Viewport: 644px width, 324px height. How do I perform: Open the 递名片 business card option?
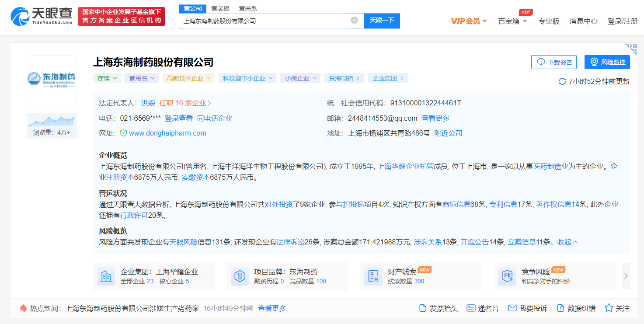coord(483,308)
